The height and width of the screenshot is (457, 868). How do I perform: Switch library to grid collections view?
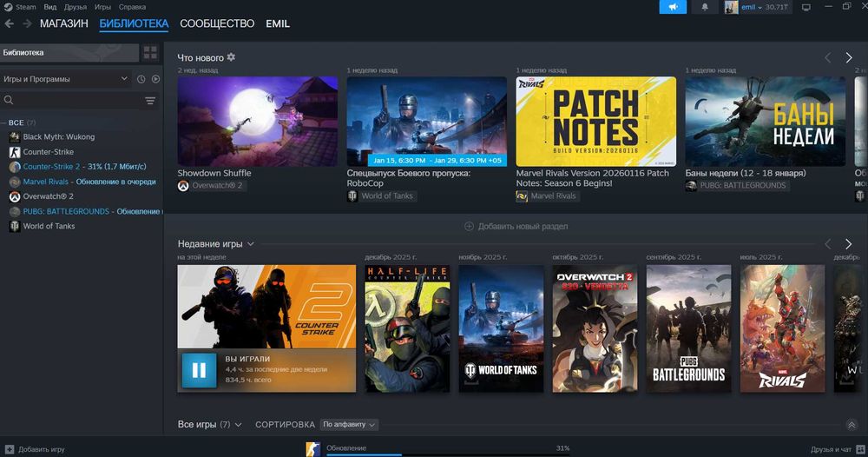(x=150, y=53)
